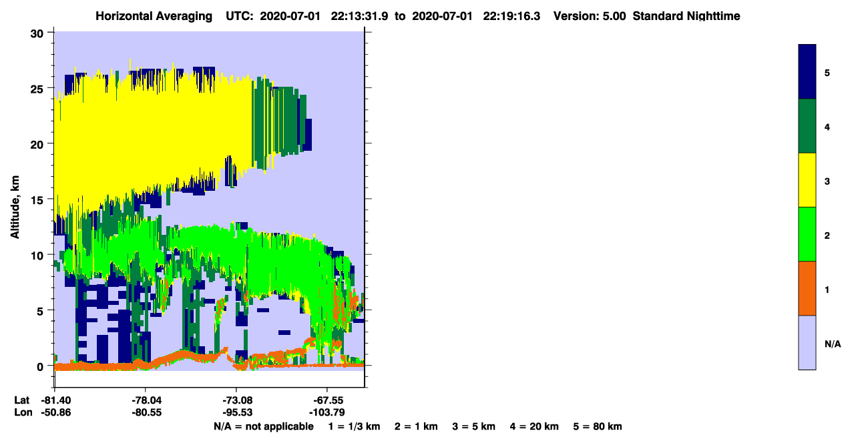This screenshot has height=445, width=868.
Task: Click longitude value -95.53
Action: (236, 412)
